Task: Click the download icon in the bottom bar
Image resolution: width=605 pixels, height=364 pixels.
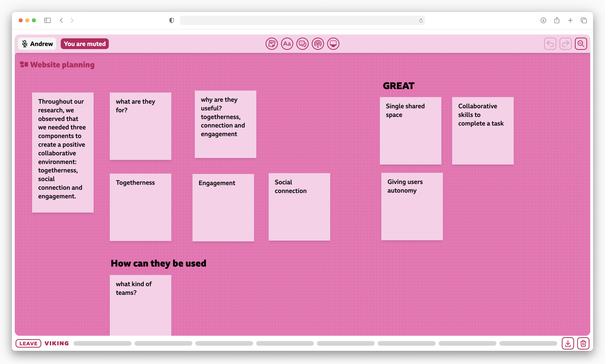Action: click(x=568, y=343)
